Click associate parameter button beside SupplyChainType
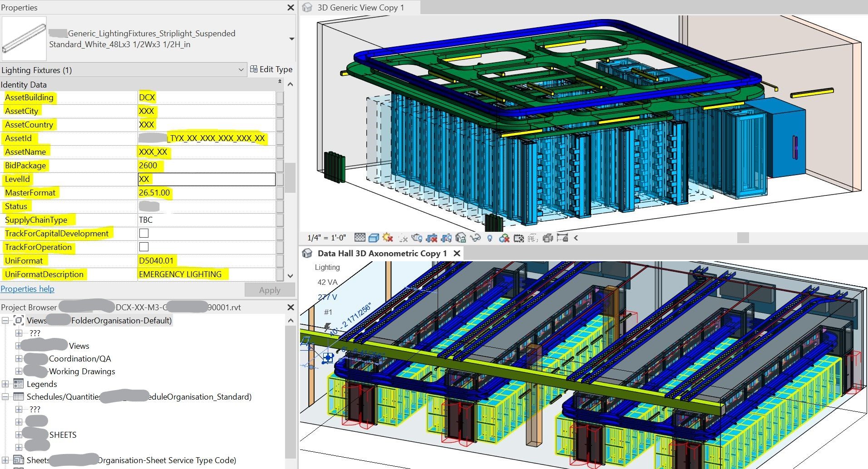The height and width of the screenshot is (469, 868). click(280, 220)
